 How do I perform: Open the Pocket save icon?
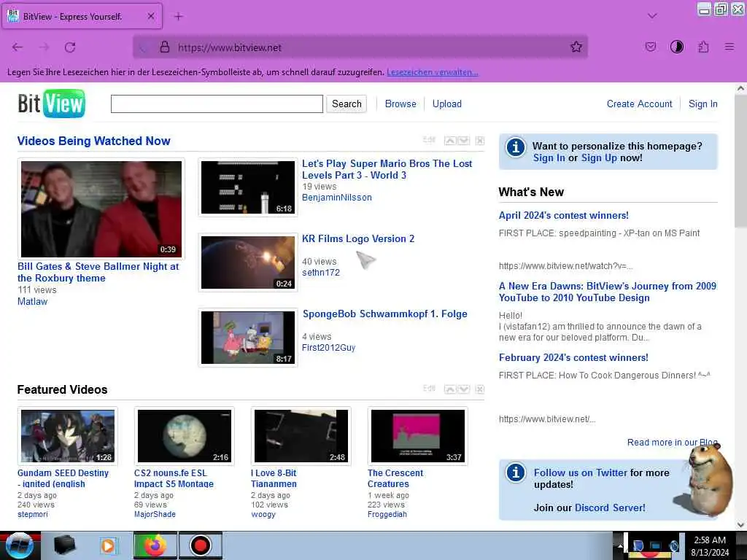[650, 47]
